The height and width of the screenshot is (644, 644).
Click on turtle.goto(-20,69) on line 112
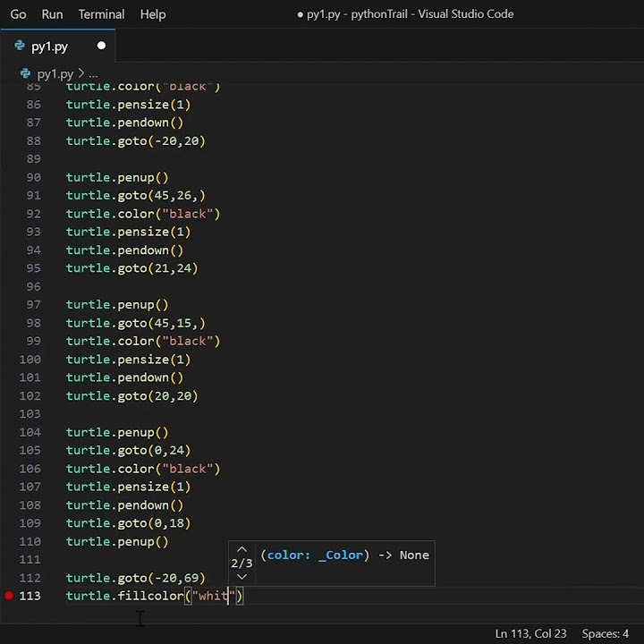pyautogui.click(x=136, y=578)
